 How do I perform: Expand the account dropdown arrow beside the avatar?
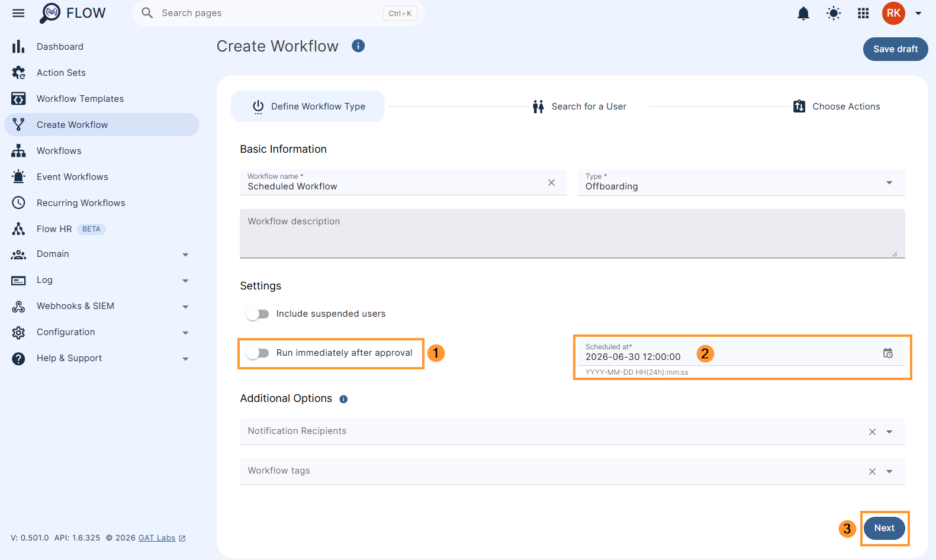coord(918,13)
